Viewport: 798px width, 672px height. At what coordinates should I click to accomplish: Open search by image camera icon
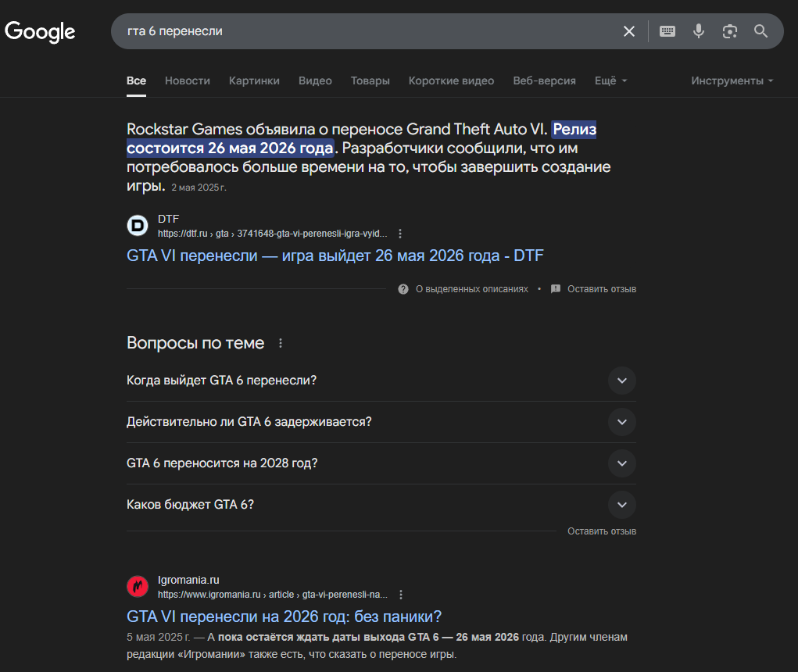pyautogui.click(x=730, y=31)
